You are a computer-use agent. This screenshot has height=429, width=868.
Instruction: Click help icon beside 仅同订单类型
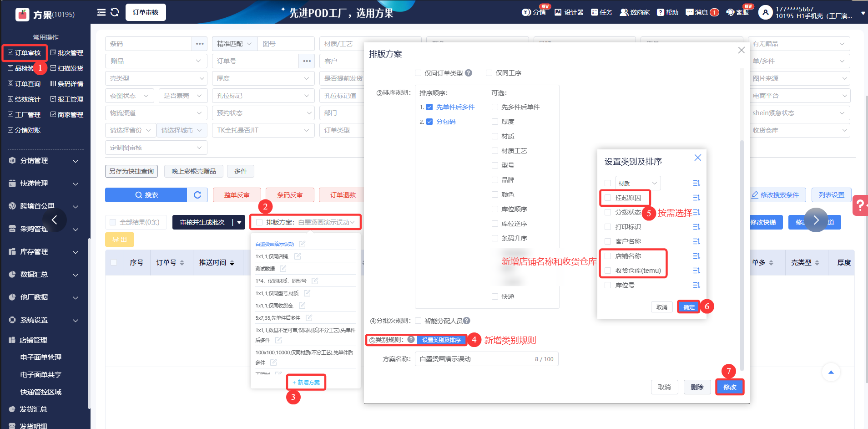tap(469, 73)
